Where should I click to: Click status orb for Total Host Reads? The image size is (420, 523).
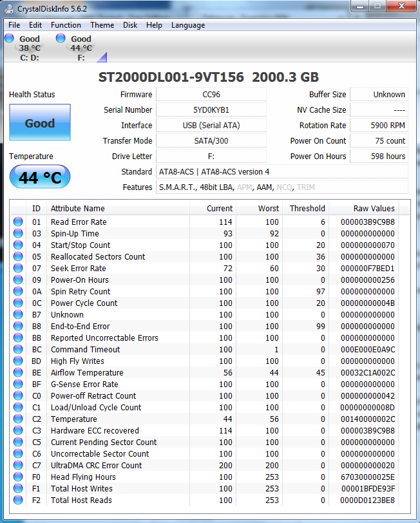(18, 500)
